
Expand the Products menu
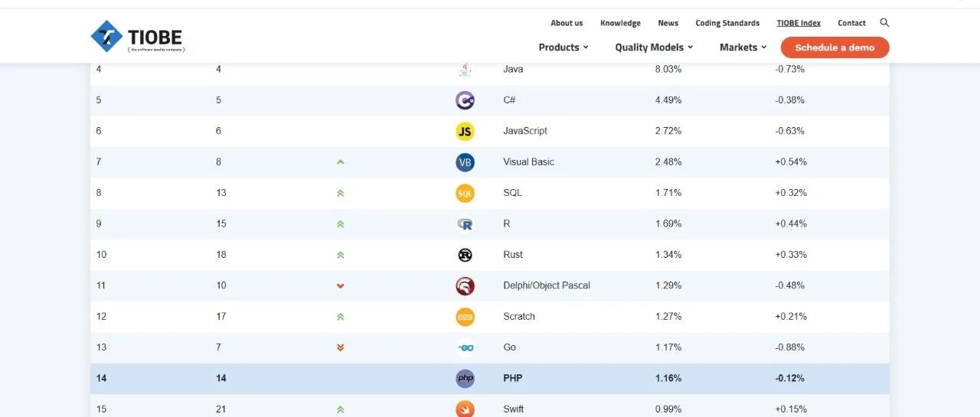(x=563, y=47)
